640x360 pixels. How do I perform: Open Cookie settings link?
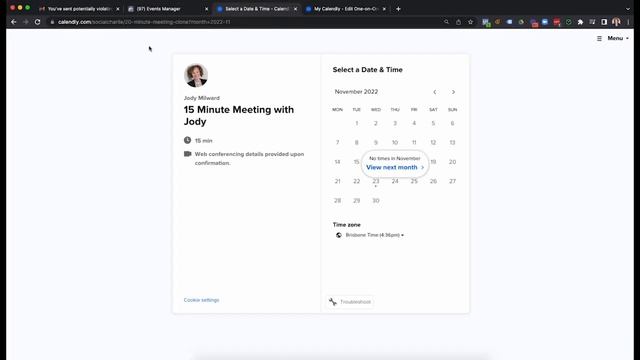coord(201,300)
